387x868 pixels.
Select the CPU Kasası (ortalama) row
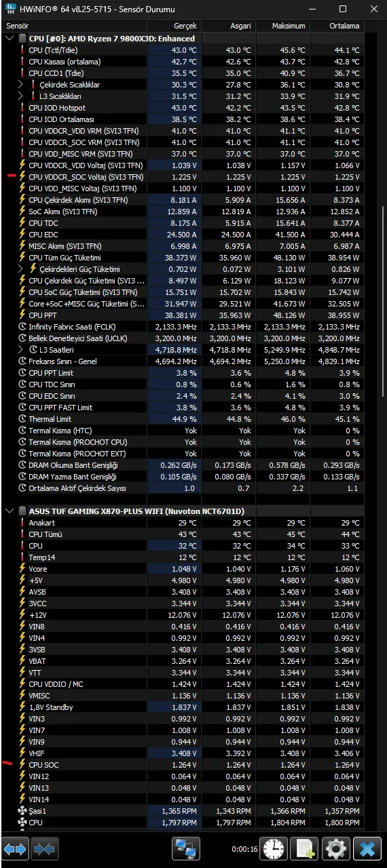click(x=183, y=62)
